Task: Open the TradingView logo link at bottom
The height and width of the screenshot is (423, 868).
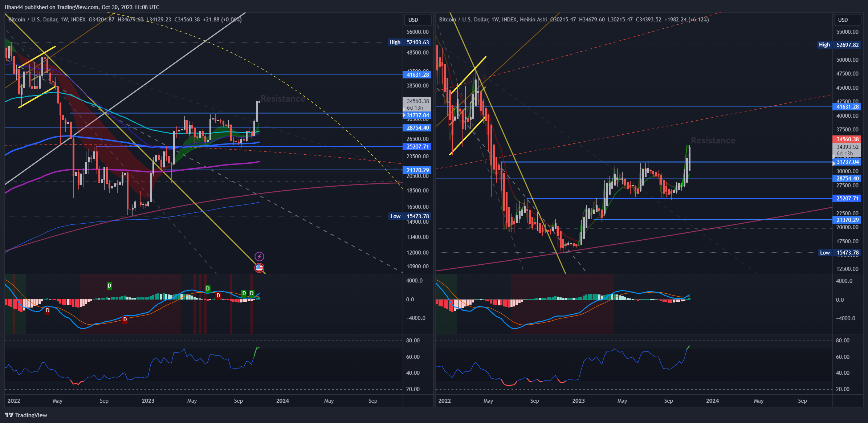Action: tap(26, 415)
